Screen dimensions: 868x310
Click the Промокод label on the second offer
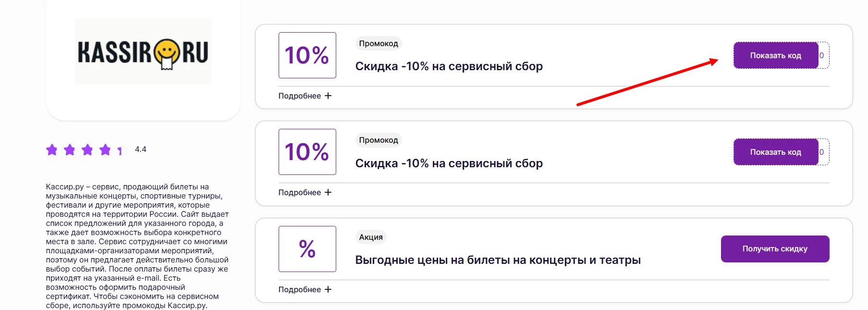coord(378,140)
